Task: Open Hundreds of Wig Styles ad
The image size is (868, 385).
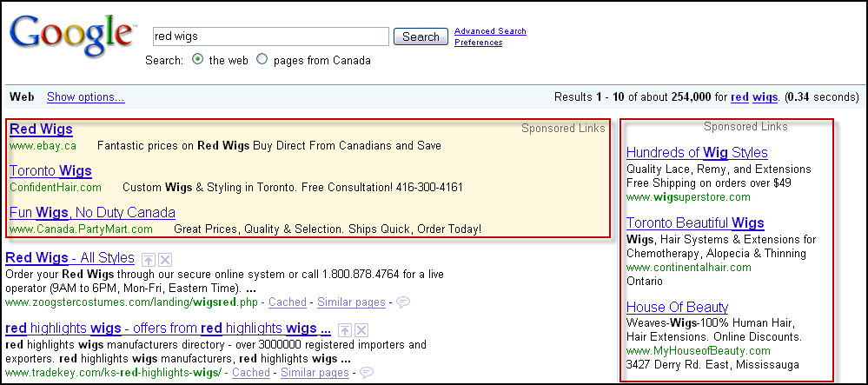Action: coord(697,153)
